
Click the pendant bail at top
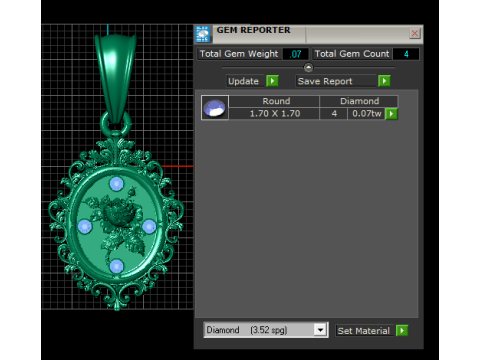click(116, 78)
